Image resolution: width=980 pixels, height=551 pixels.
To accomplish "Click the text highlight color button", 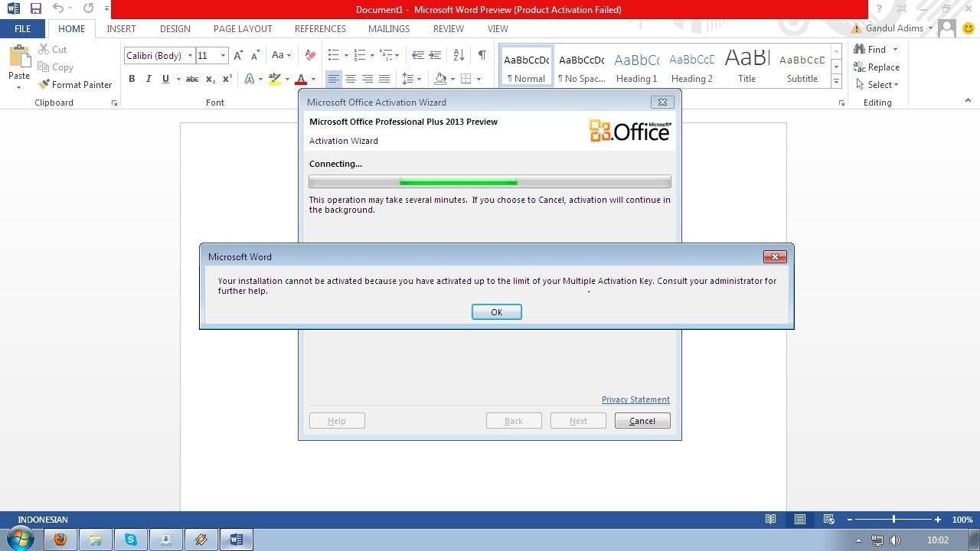I will (x=274, y=79).
